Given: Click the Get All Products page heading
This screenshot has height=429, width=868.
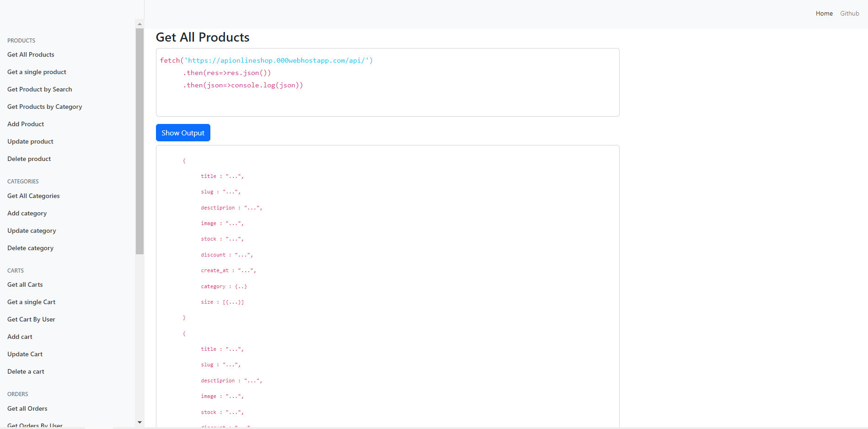Looking at the screenshot, I should point(203,37).
